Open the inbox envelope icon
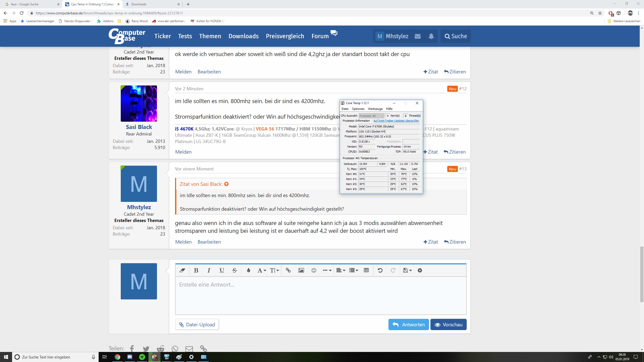Viewport: 644px width, 362px height. [x=418, y=36]
